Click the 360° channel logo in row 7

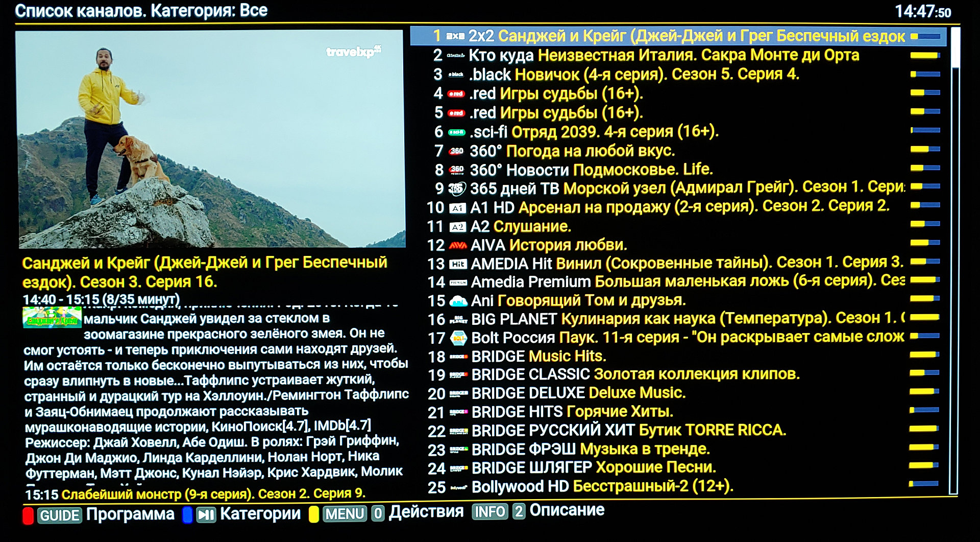[456, 151]
